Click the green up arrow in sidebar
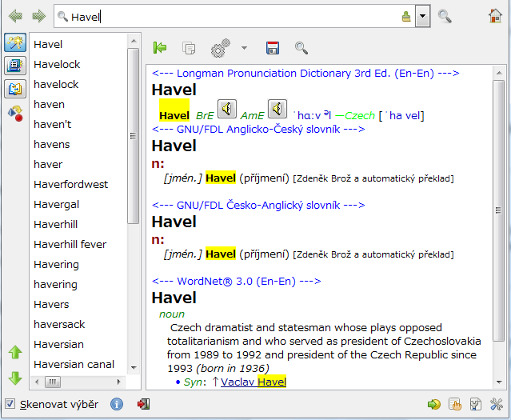511x420 pixels. (15, 352)
